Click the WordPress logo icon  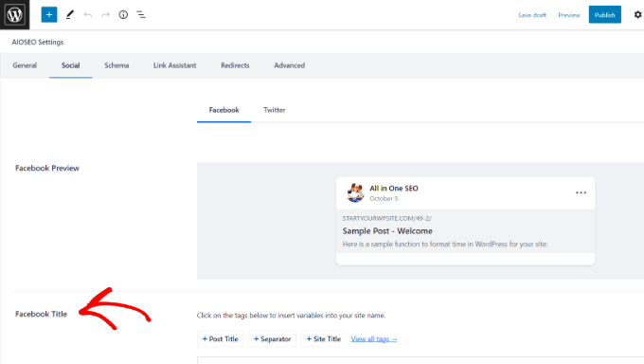tap(15, 15)
